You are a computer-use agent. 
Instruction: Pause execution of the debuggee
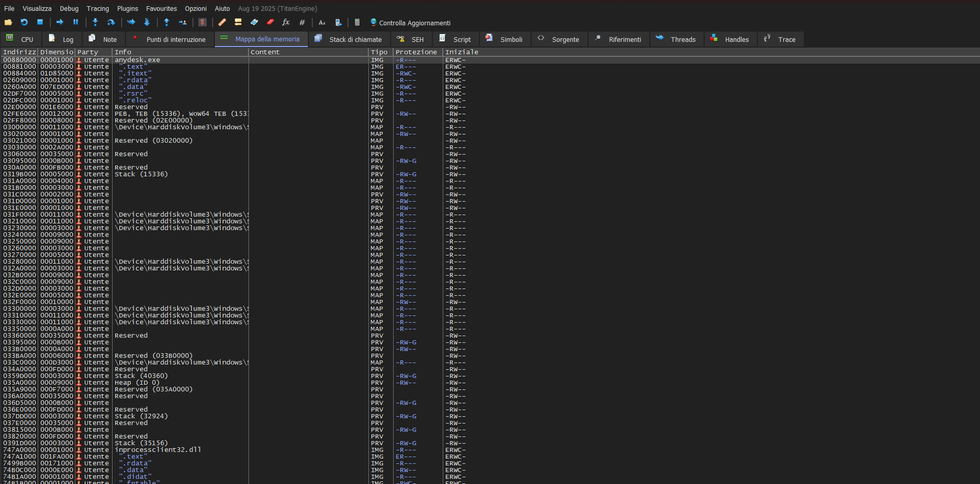click(75, 22)
